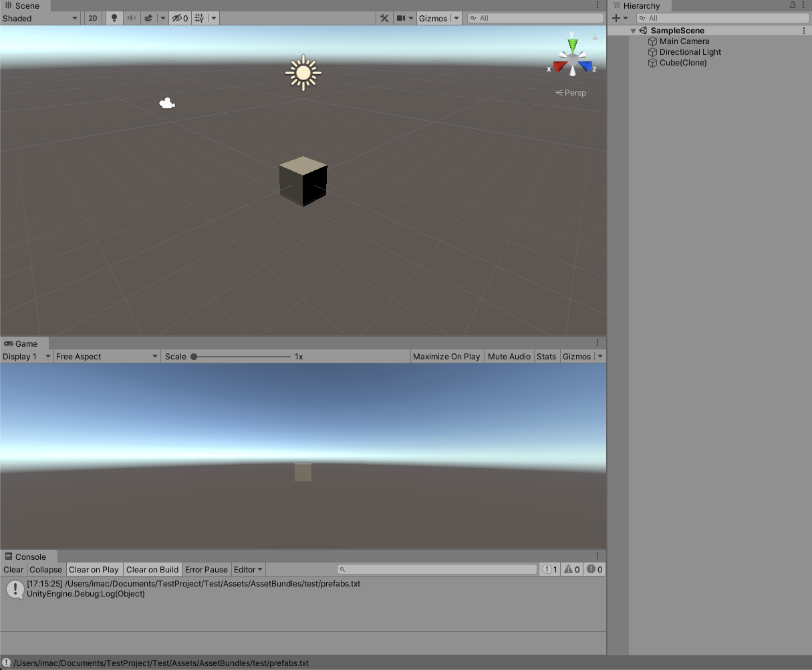Open component editor tools icon in Scene
Screen dimensions: 812x670
384,18
